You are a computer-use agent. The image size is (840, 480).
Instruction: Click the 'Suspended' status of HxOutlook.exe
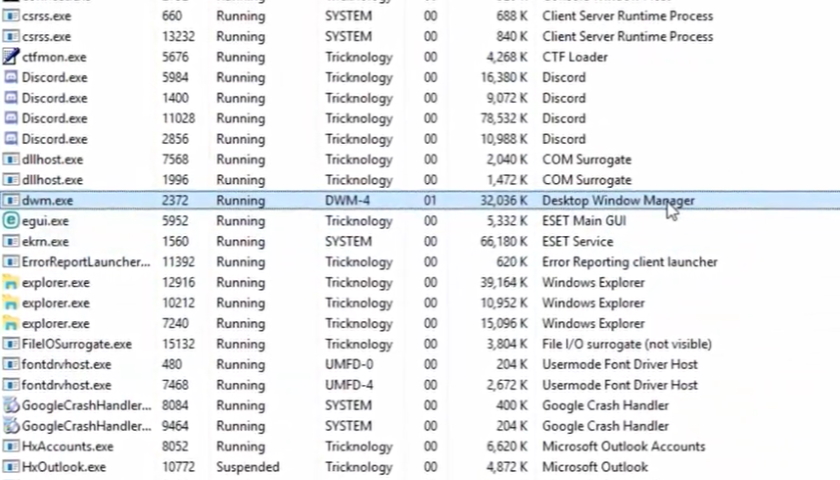[248, 467]
